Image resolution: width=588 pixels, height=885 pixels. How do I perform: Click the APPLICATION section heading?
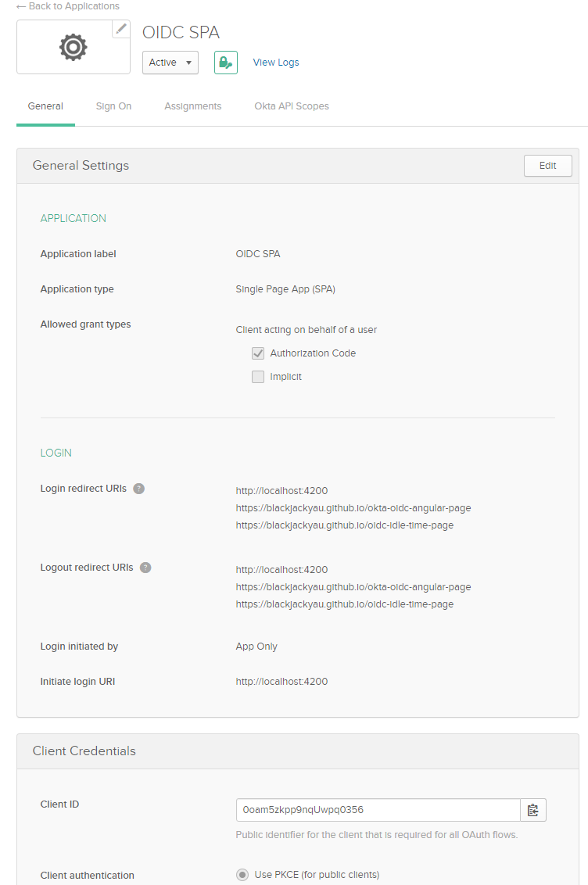click(x=73, y=218)
